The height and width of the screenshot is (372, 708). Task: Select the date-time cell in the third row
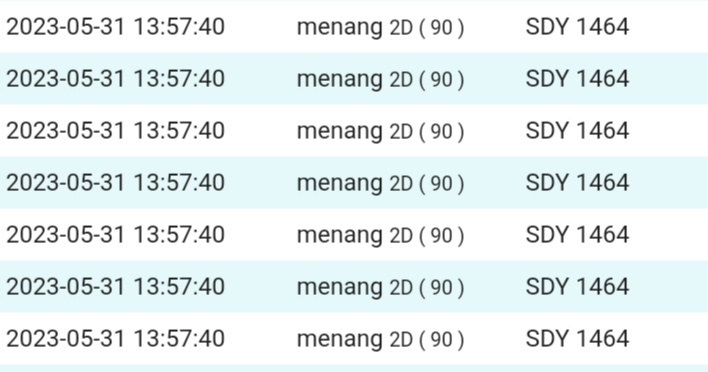[x=115, y=130]
